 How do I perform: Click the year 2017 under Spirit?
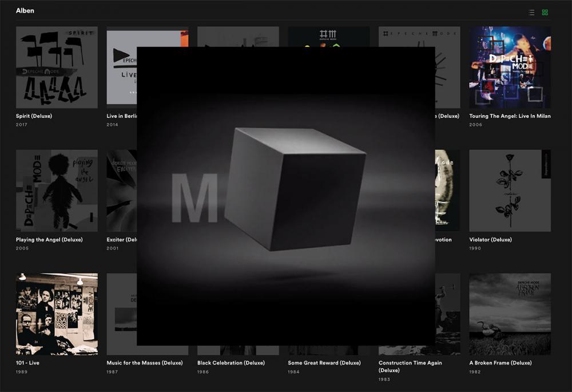pos(22,125)
